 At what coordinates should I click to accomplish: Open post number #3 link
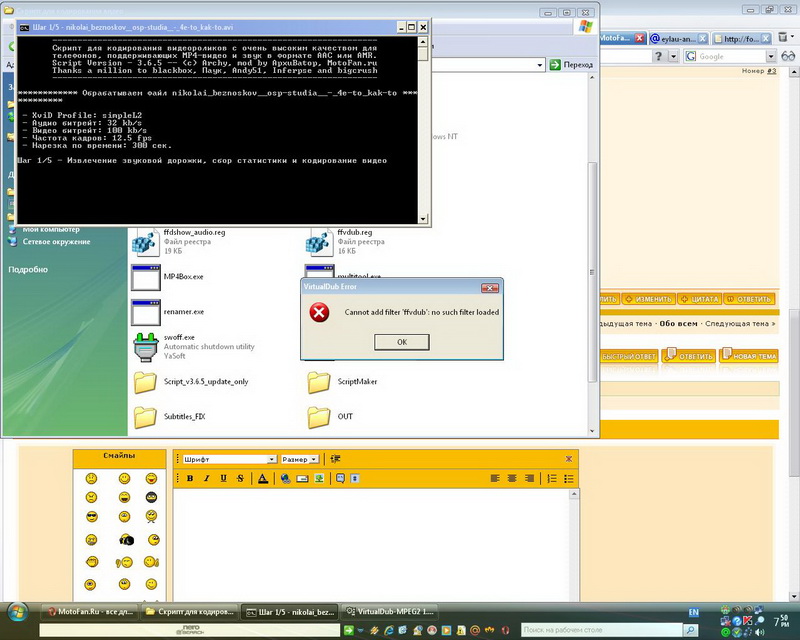click(771, 71)
